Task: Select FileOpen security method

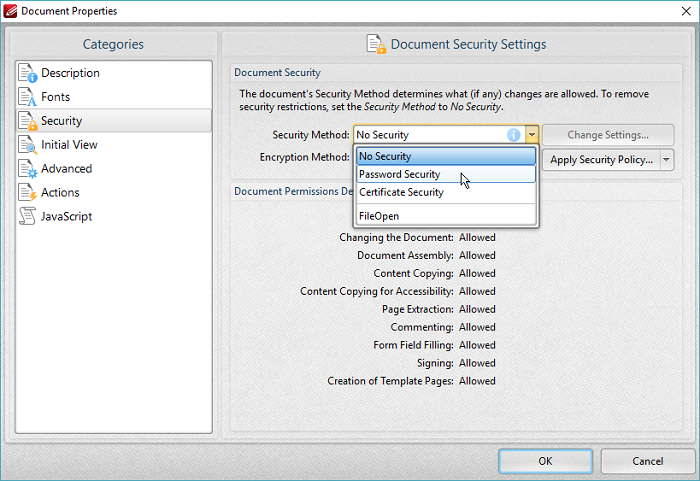Action: tap(446, 216)
